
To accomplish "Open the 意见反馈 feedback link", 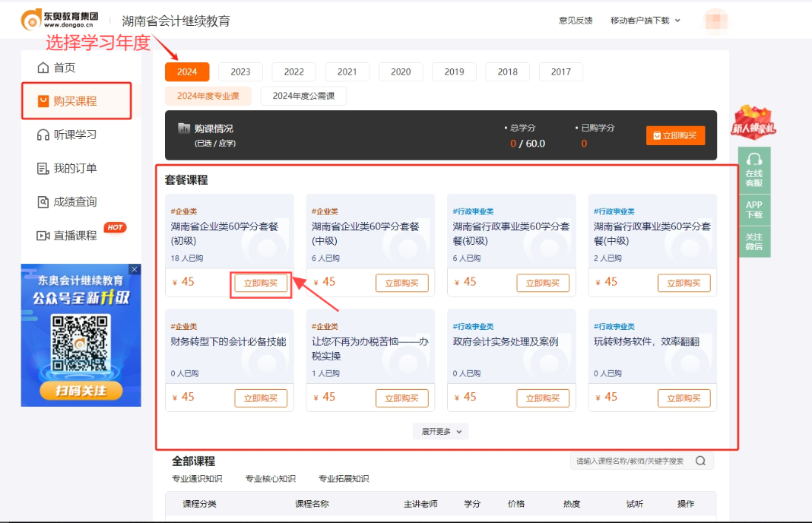I will click(x=576, y=21).
